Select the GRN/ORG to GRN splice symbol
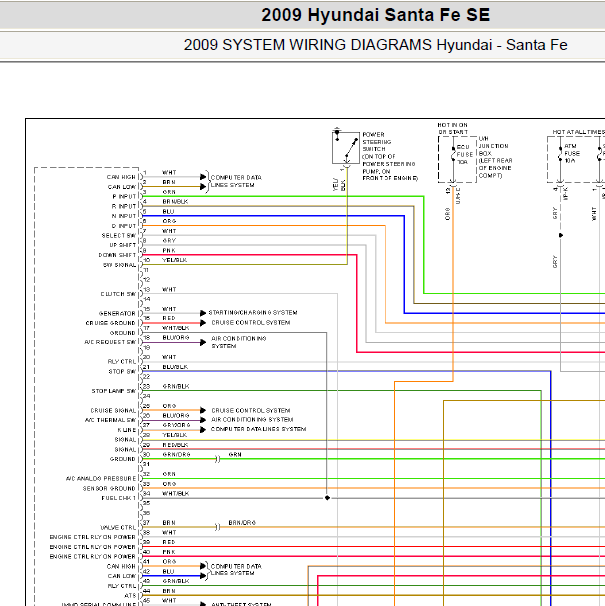The image size is (605, 606). [217, 459]
